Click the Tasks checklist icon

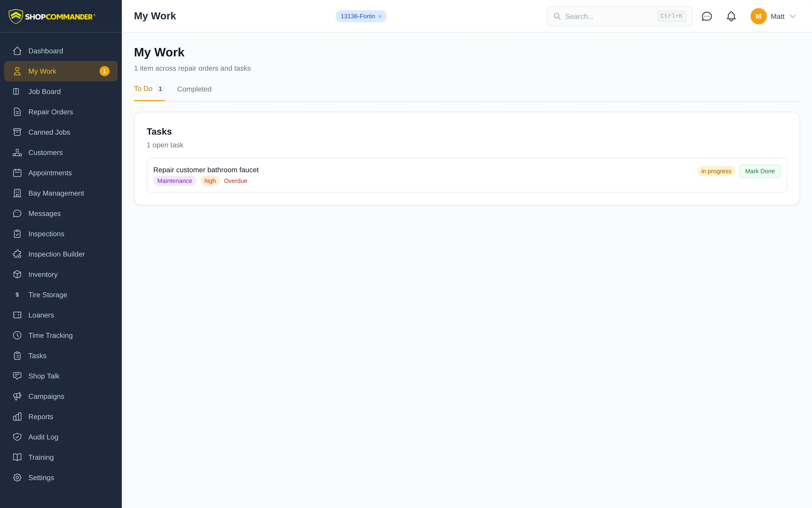pyautogui.click(x=17, y=356)
